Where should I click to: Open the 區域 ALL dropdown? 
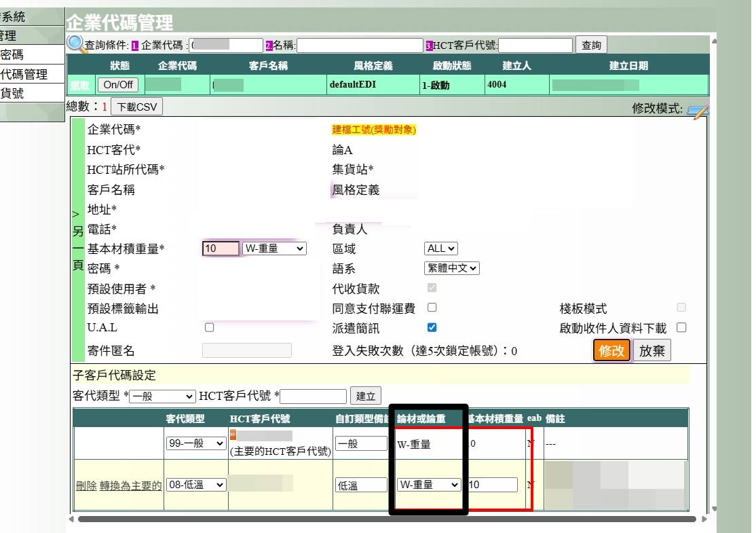pyautogui.click(x=441, y=249)
